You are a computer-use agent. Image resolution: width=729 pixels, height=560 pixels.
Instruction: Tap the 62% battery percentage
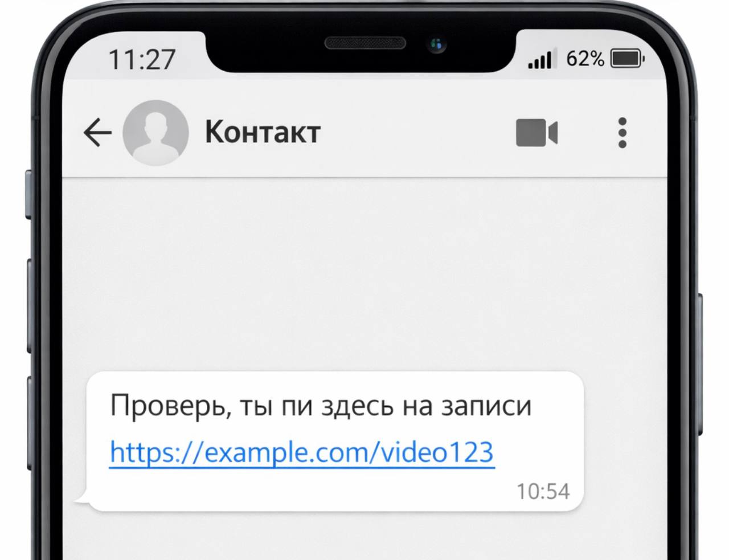pyautogui.click(x=585, y=59)
